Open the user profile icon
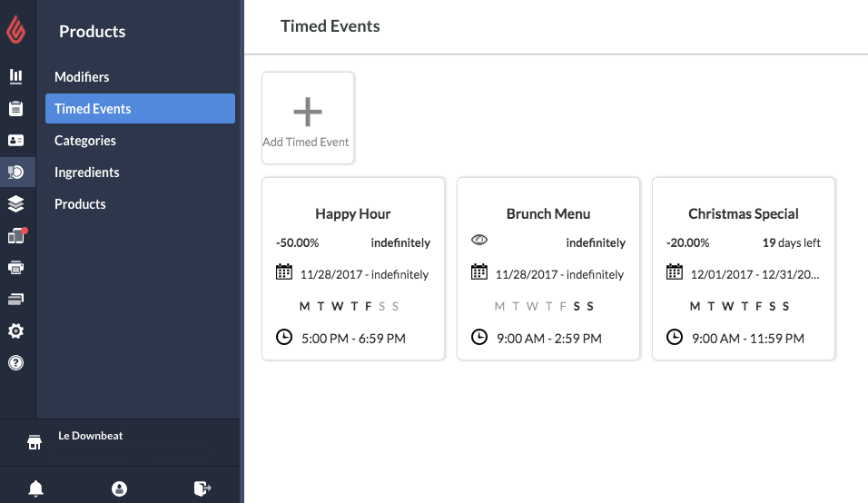 (119, 488)
